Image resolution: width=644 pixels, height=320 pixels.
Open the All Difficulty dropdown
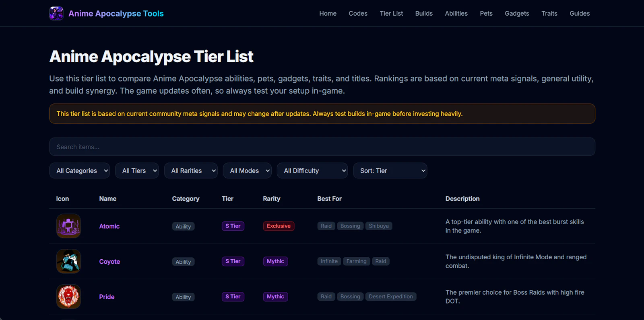click(x=312, y=170)
